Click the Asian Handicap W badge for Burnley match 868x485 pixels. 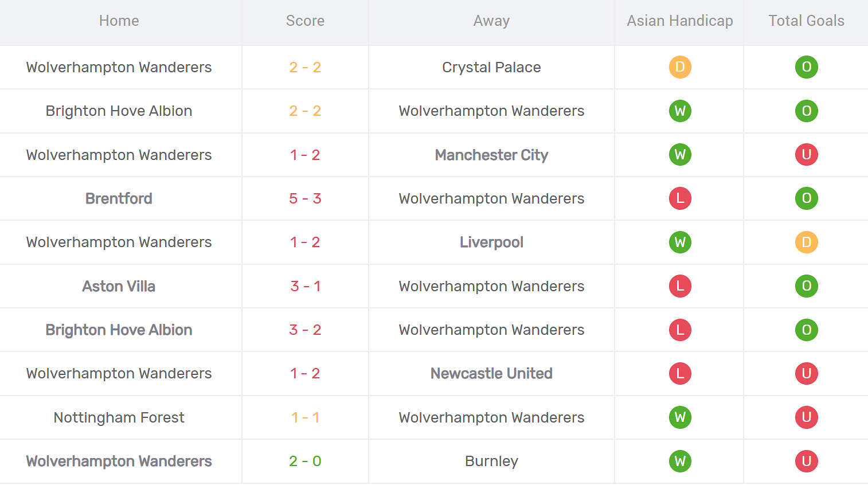[x=680, y=461]
